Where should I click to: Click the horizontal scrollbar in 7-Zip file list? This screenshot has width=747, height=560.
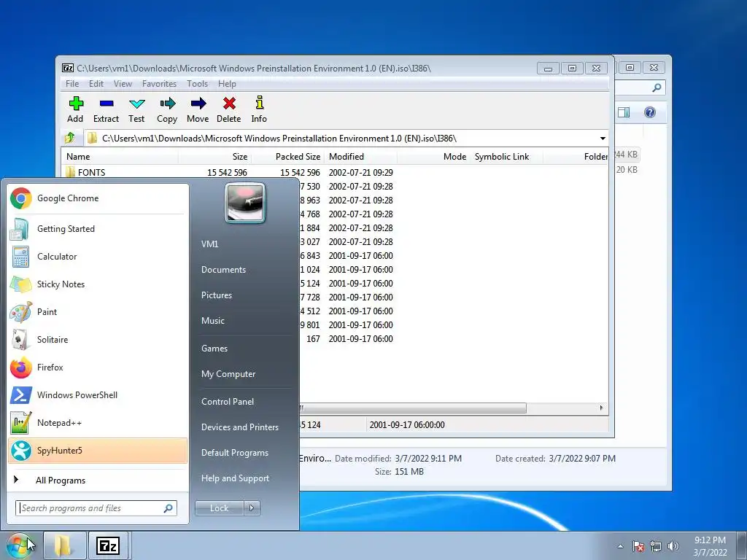pos(413,408)
